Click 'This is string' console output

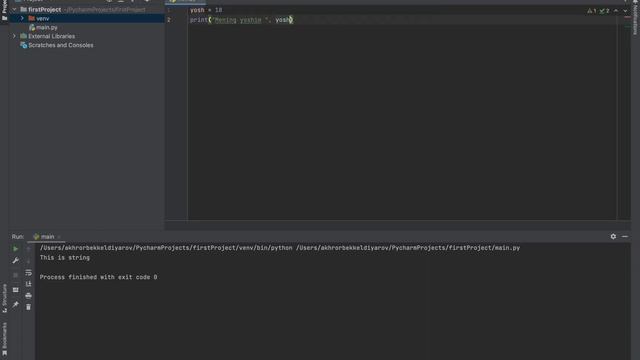tap(64, 258)
